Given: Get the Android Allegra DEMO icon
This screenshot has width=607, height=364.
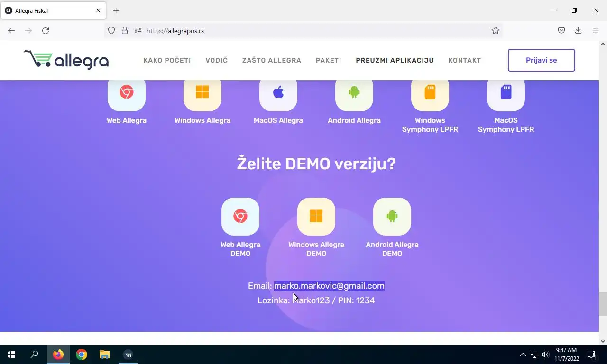Looking at the screenshot, I should [392, 217].
